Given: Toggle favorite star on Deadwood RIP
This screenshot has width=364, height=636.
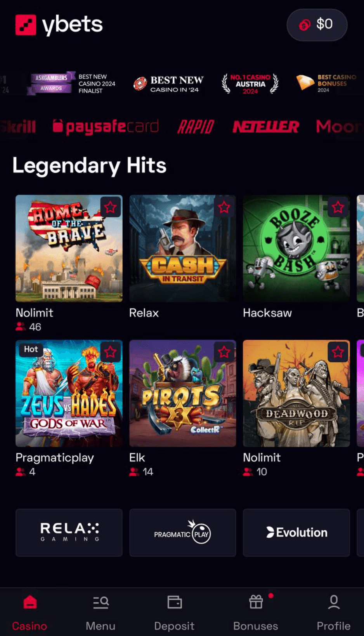Looking at the screenshot, I should coord(338,352).
